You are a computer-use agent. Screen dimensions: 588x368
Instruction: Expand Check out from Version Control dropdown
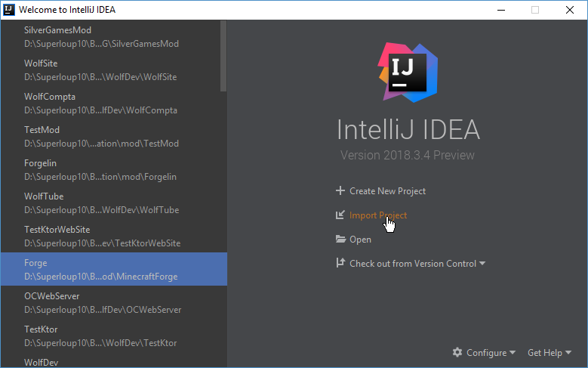(482, 264)
